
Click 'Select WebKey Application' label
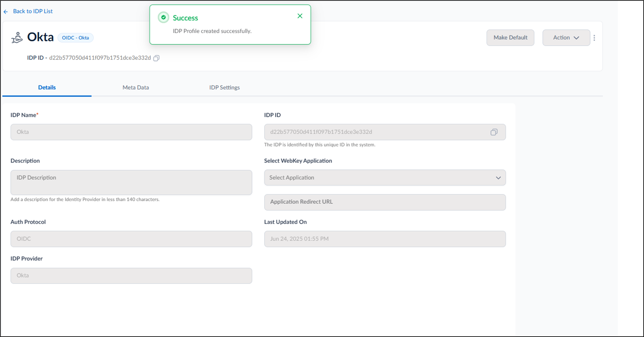click(x=298, y=161)
